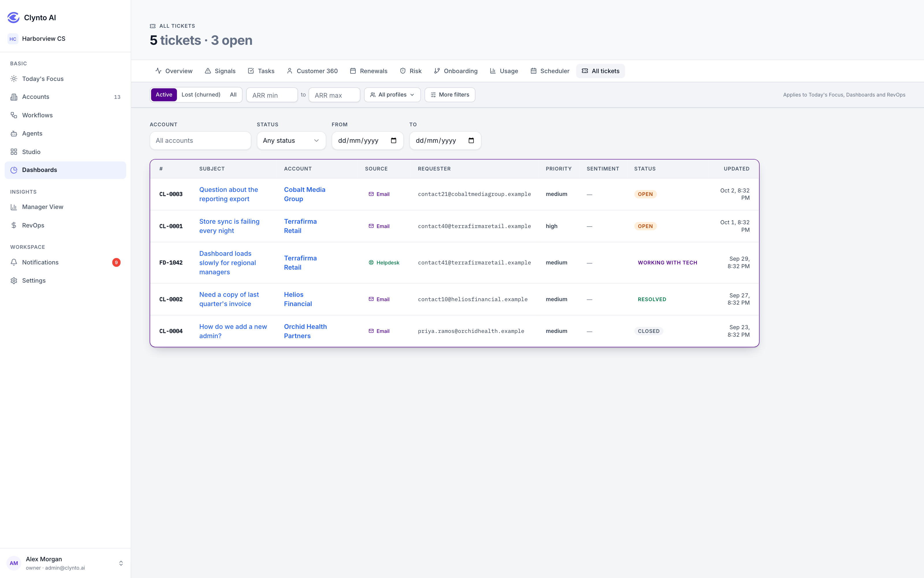Click the Settings gear icon
The width and height of the screenshot is (924, 578).
[14, 281]
